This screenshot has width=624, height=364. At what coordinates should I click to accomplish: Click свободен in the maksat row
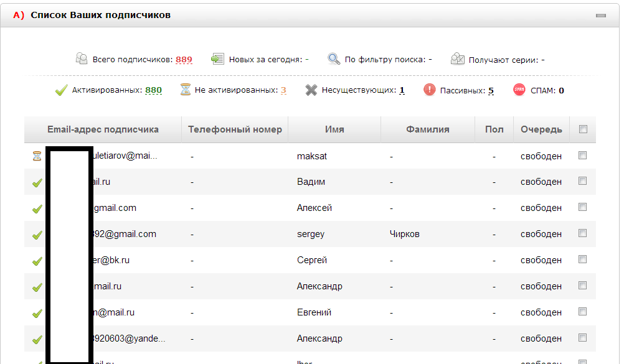tap(541, 156)
